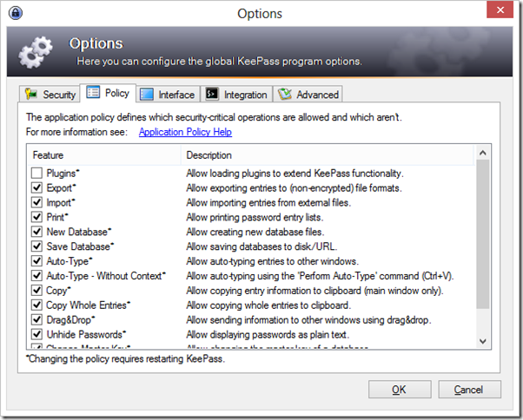The image size is (523, 420).
Task: Select the 'Perform Auto-Type' command description text
Action: pyautogui.click(x=321, y=276)
